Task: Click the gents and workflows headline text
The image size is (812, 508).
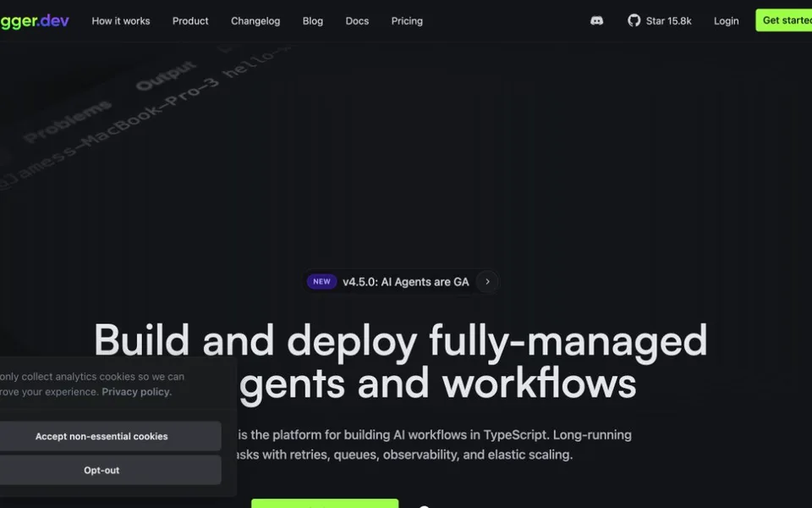Action: (x=437, y=384)
